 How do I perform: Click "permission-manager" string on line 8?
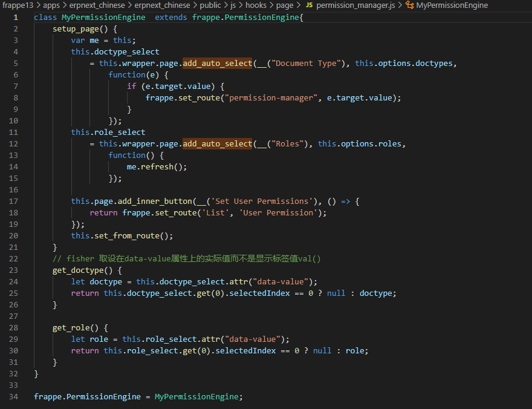[271, 98]
